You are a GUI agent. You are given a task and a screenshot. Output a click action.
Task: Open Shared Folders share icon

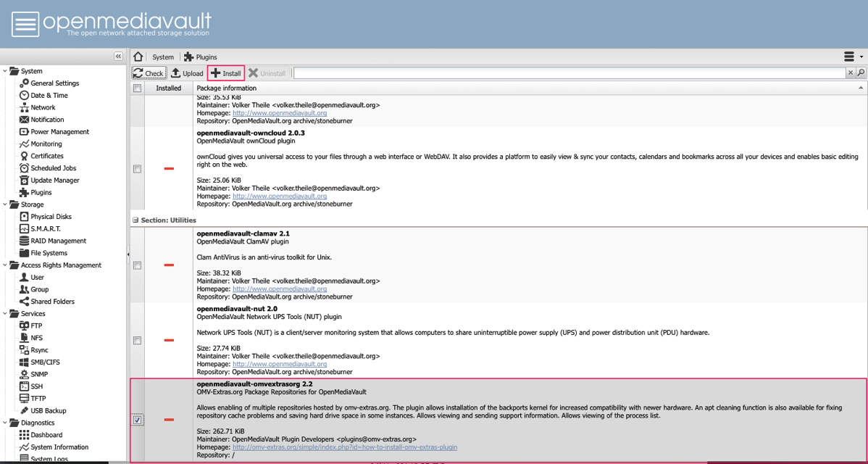point(24,301)
